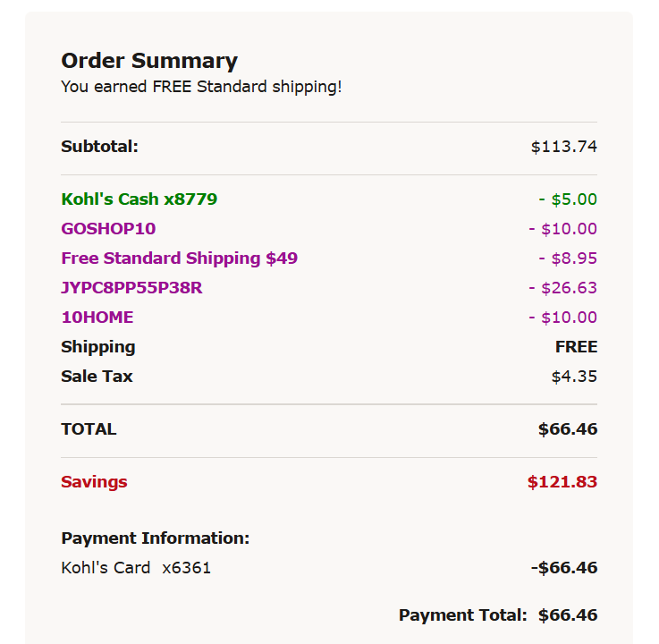This screenshot has width=659, height=644.
Task: Click the Subtotal label
Action: [x=99, y=147]
